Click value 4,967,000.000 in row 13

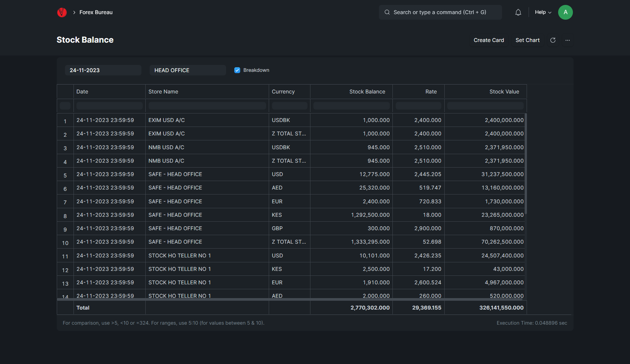pyautogui.click(x=485, y=282)
